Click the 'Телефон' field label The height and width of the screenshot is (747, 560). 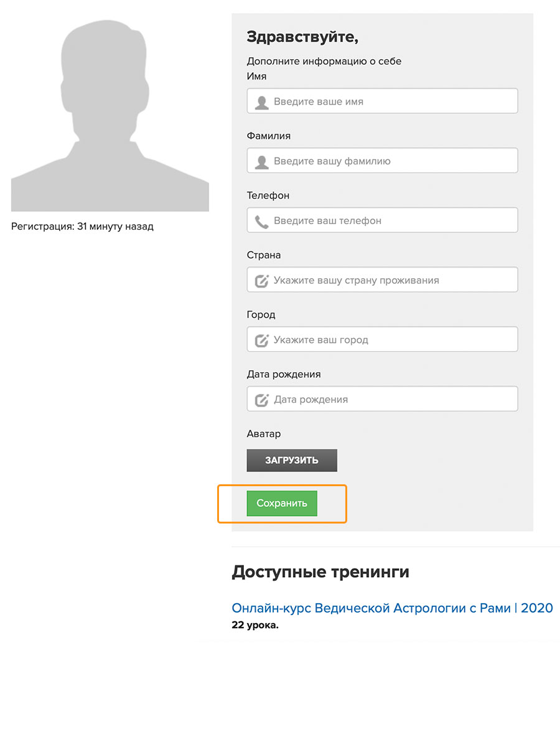(x=268, y=195)
